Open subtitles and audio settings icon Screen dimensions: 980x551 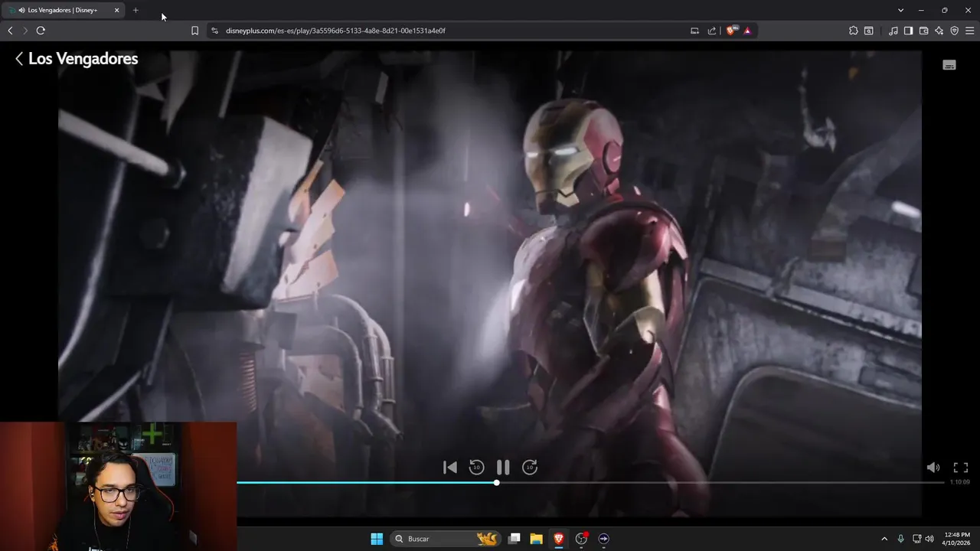[949, 65]
